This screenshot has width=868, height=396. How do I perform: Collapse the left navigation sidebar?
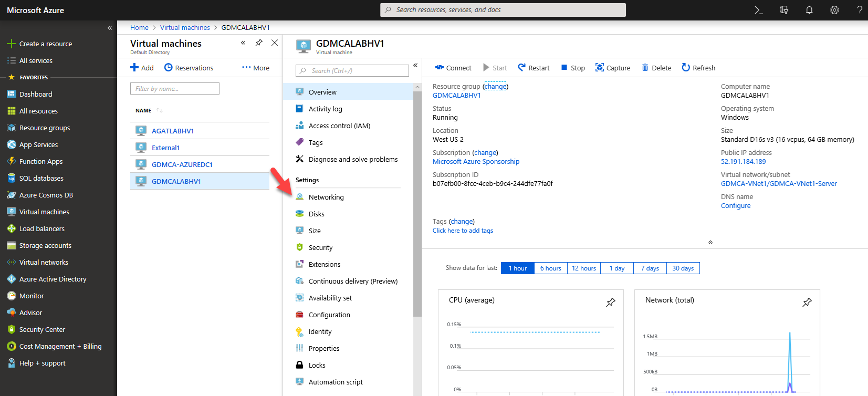tap(110, 28)
